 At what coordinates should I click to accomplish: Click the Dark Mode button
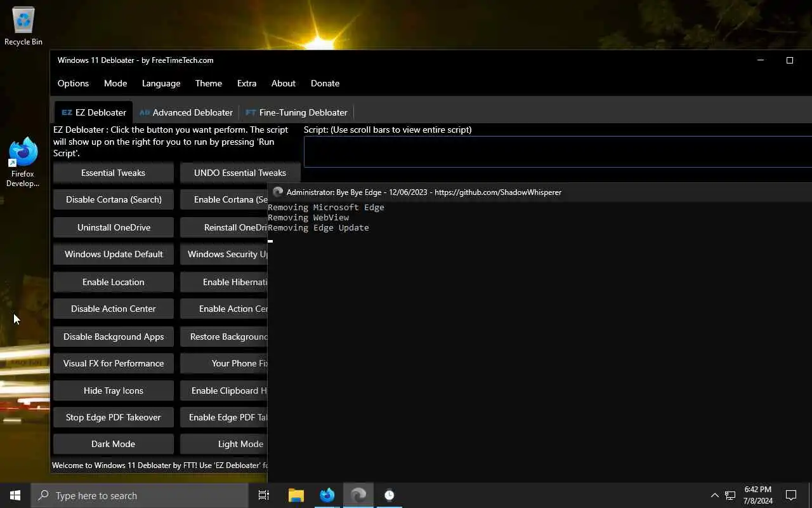[114, 444]
